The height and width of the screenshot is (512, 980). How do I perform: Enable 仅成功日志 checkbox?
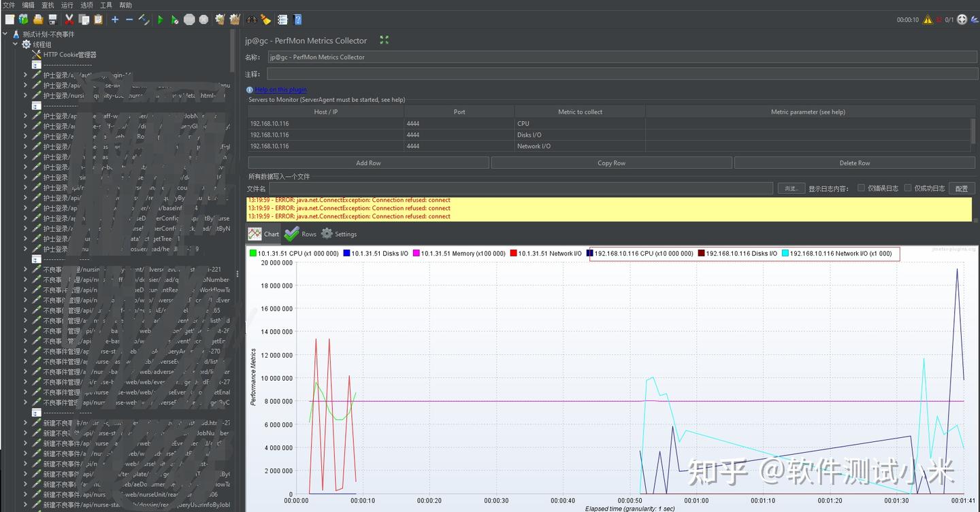click(908, 188)
